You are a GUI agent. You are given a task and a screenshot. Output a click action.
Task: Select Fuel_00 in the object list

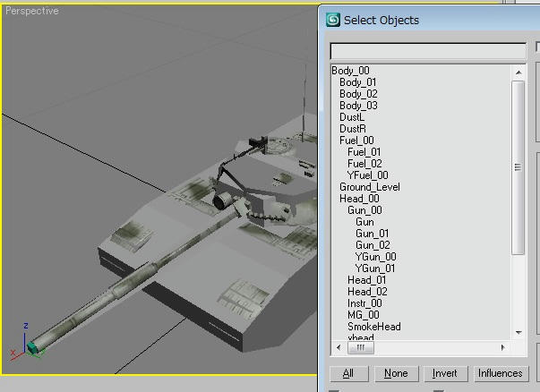[356, 141]
